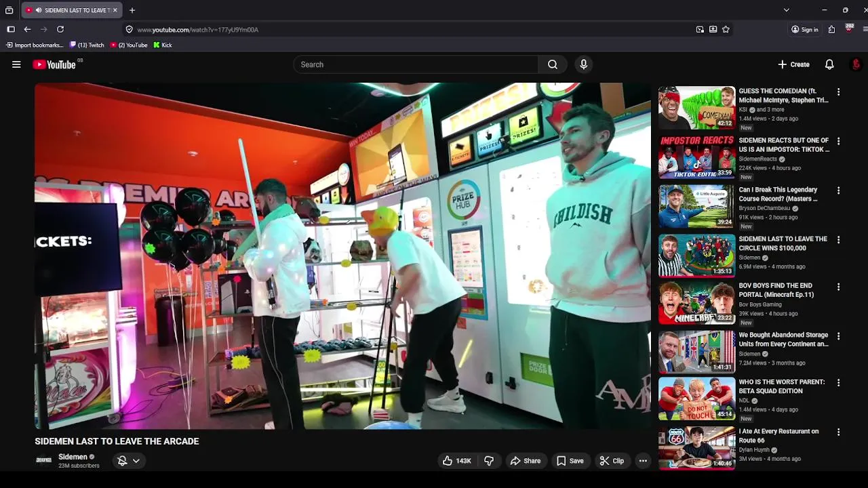Open browser application hamburger menu
868x488 pixels.
[865, 29]
